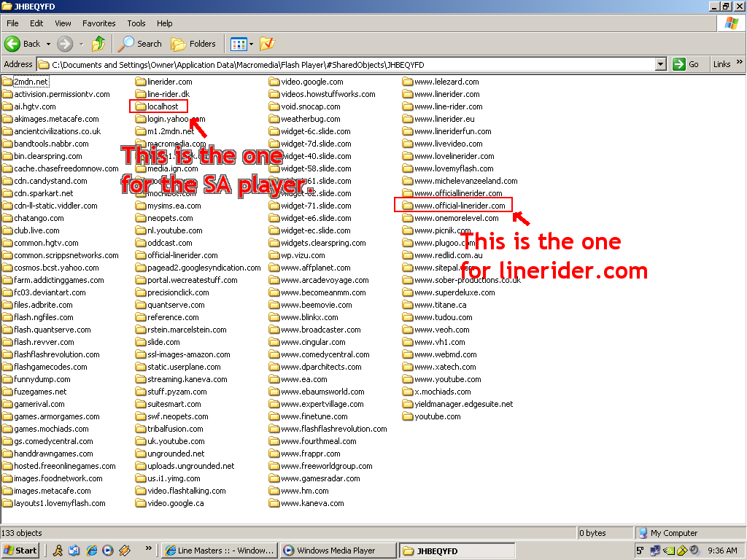The width and height of the screenshot is (747, 560).
Task: Open the File menu
Action: [x=13, y=23]
